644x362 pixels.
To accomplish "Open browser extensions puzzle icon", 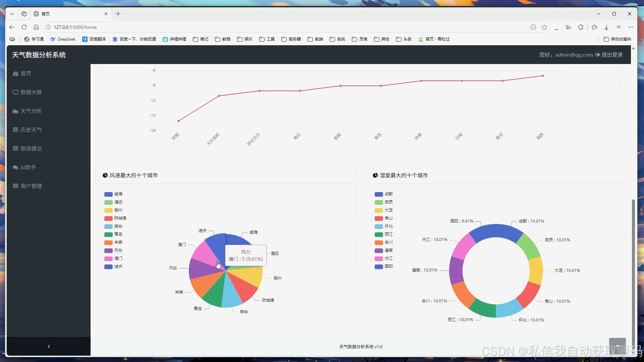I will (581, 27).
